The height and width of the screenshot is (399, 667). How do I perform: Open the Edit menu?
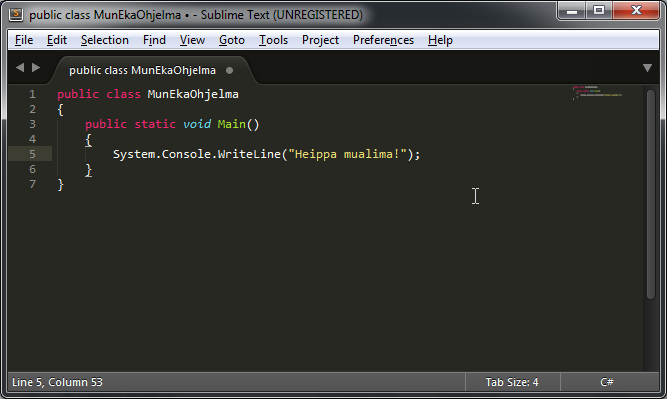pyautogui.click(x=57, y=40)
